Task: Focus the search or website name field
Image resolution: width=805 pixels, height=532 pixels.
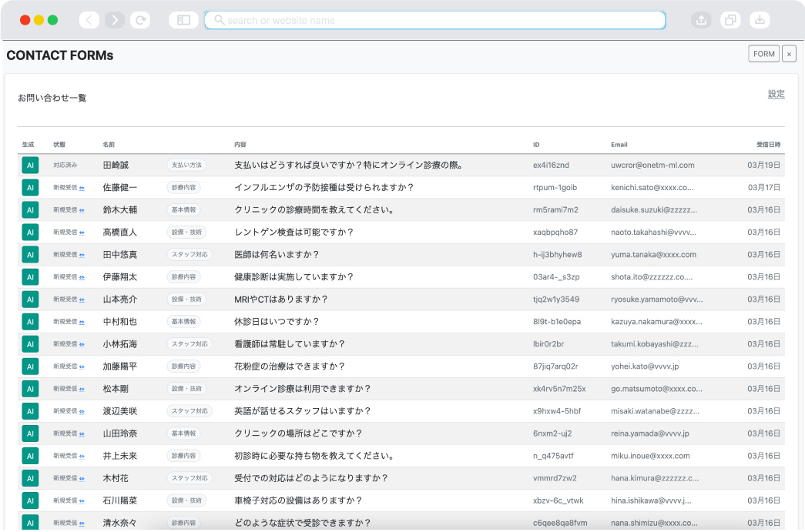Action: point(435,21)
